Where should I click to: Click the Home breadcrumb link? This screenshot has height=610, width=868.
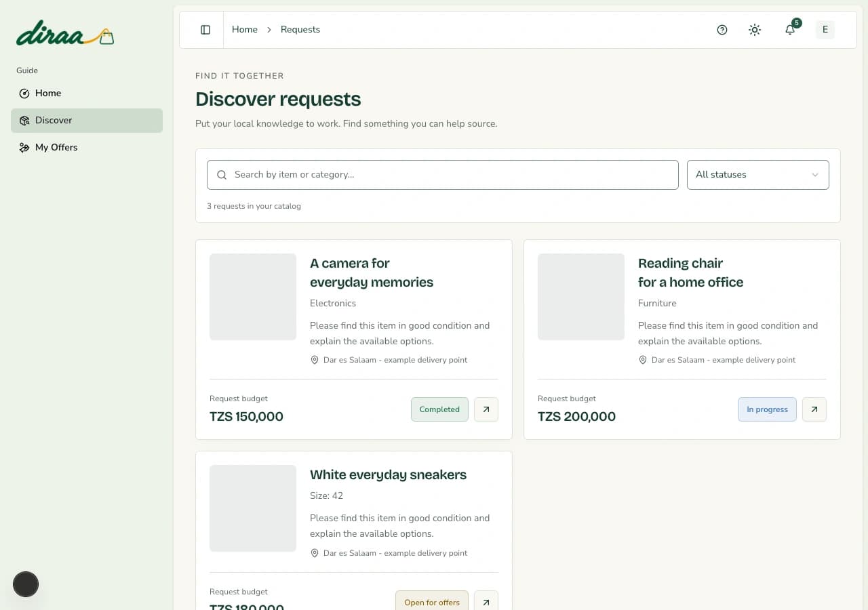(x=245, y=30)
